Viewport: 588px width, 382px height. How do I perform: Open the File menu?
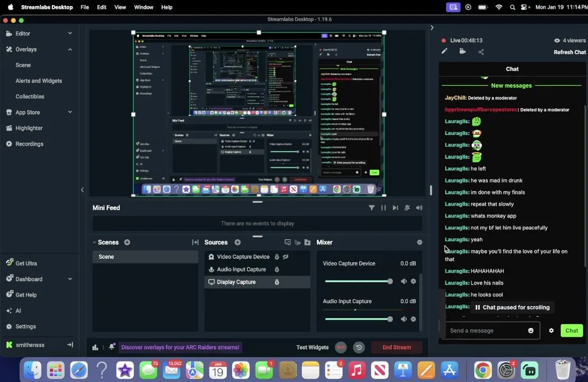[x=85, y=7]
